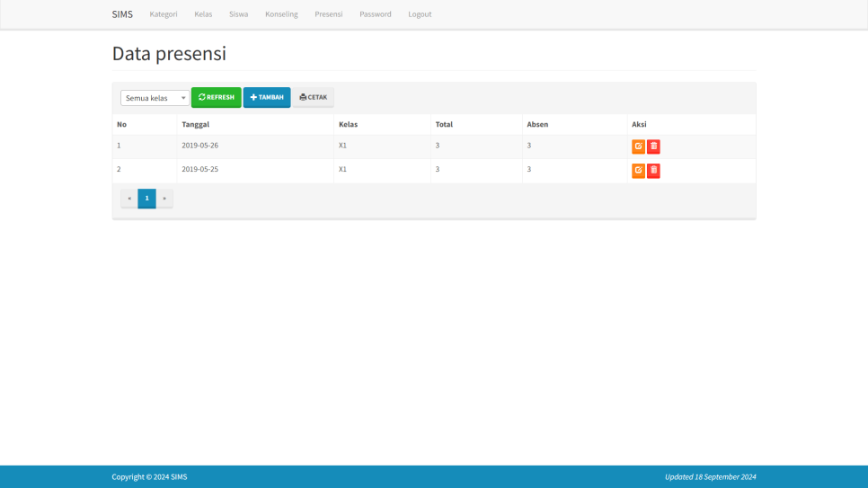The width and height of the screenshot is (868, 488).
Task: Go to next page with » arrow
Action: point(164,199)
